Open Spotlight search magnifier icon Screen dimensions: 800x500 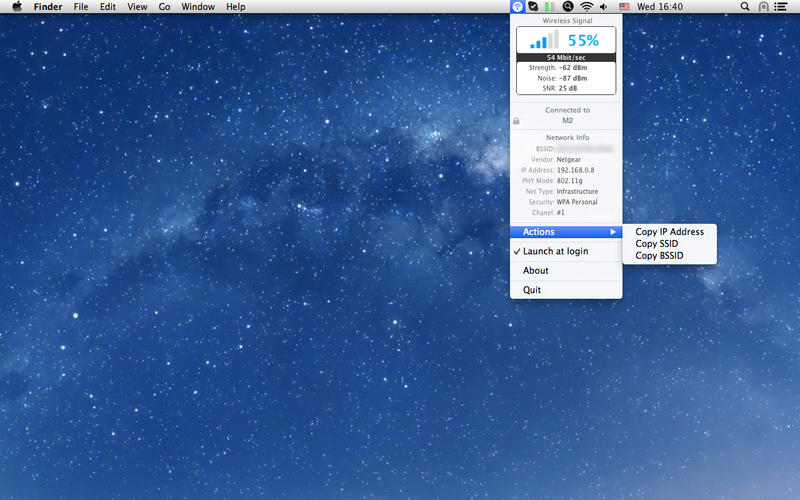pos(744,7)
